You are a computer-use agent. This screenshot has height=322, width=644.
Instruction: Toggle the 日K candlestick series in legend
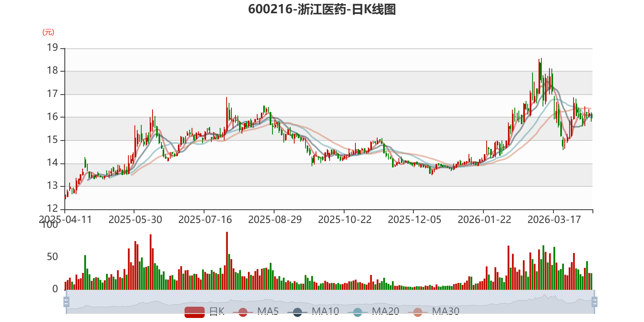(204, 312)
